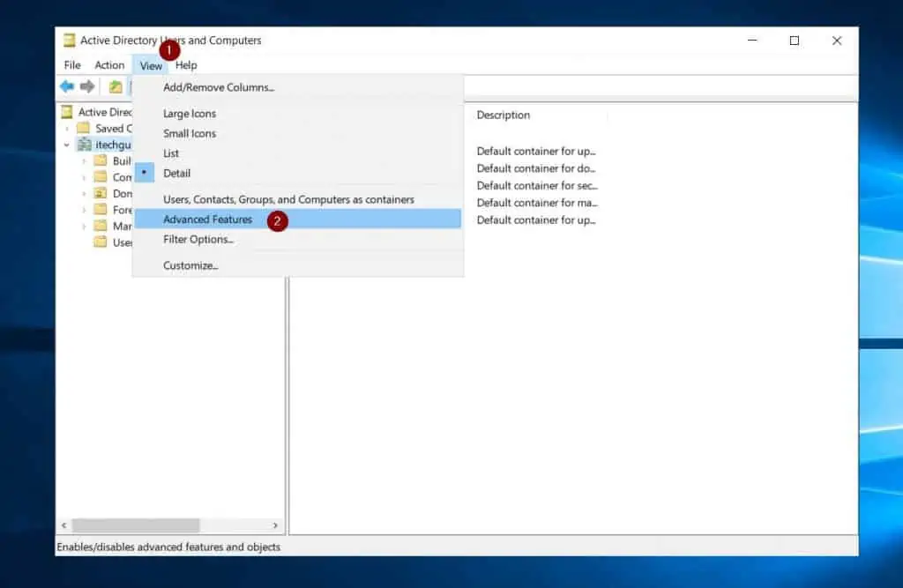Expand the ForeignSecurityPrincipals node arrow
The image size is (903, 588).
[84, 210]
